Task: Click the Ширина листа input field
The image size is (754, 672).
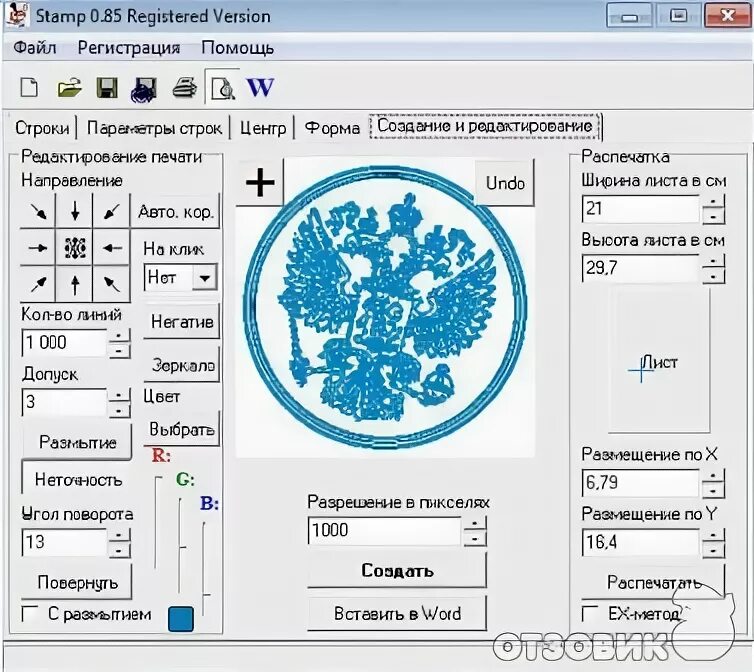Action: [641, 208]
